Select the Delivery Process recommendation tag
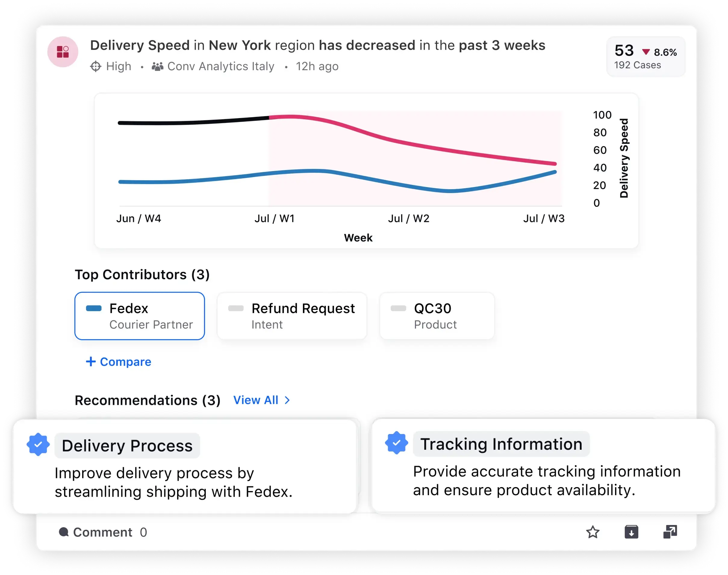This screenshot has height=575, width=728. [x=127, y=445]
